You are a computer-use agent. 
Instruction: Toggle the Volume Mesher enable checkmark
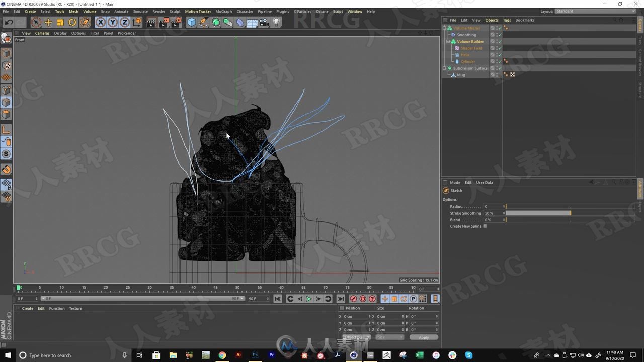pos(500,28)
